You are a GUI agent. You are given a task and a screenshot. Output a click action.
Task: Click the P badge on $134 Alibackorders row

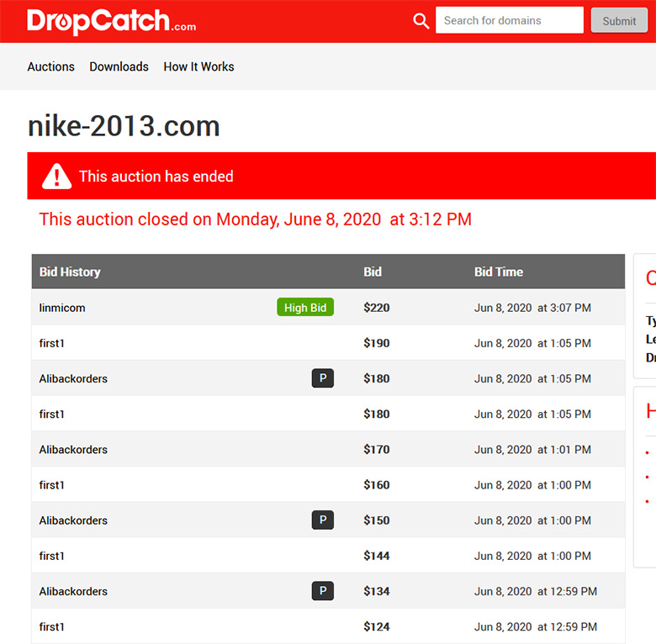323,590
